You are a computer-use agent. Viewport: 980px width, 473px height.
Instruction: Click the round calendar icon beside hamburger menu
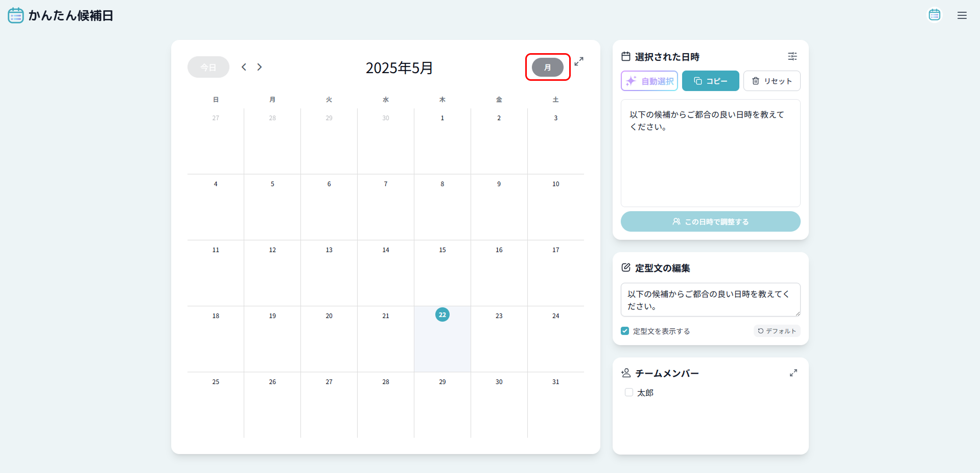click(x=935, y=15)
